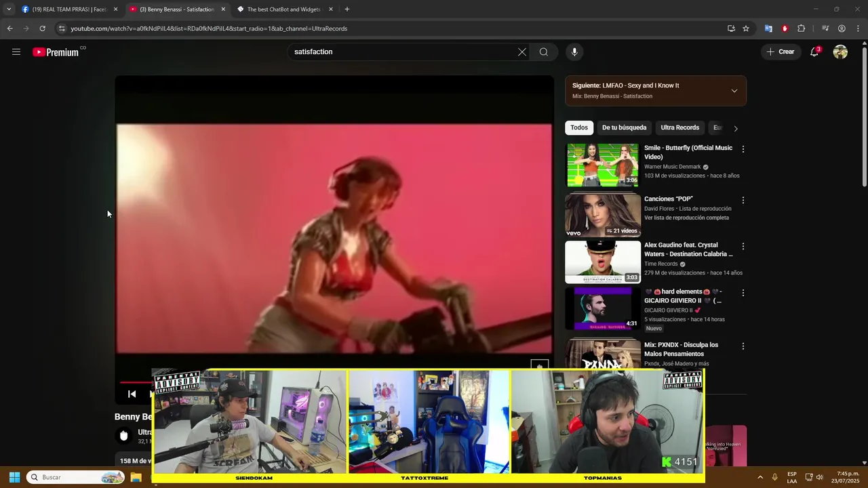Open Destination Calabria video thumbnail
Image resolution: width=868 pixels, height=488 pixels.
603,262
